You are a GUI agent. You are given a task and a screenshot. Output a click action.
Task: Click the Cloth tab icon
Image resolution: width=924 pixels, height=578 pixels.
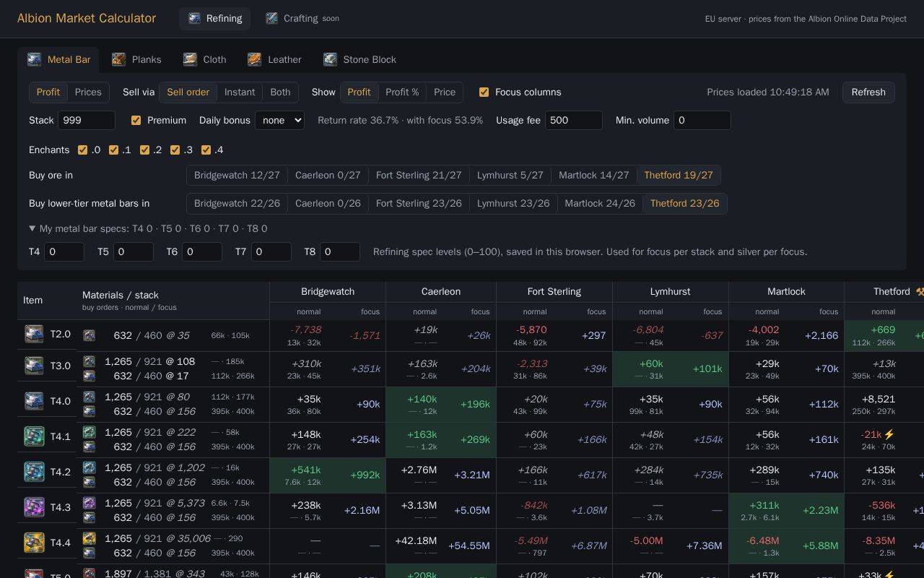coord(190,59)
